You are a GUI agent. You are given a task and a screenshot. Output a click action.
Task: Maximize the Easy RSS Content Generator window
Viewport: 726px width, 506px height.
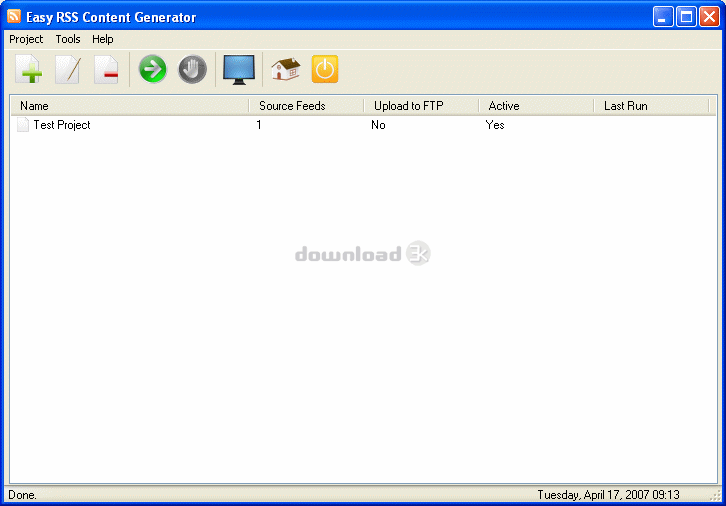click(686, 17)
